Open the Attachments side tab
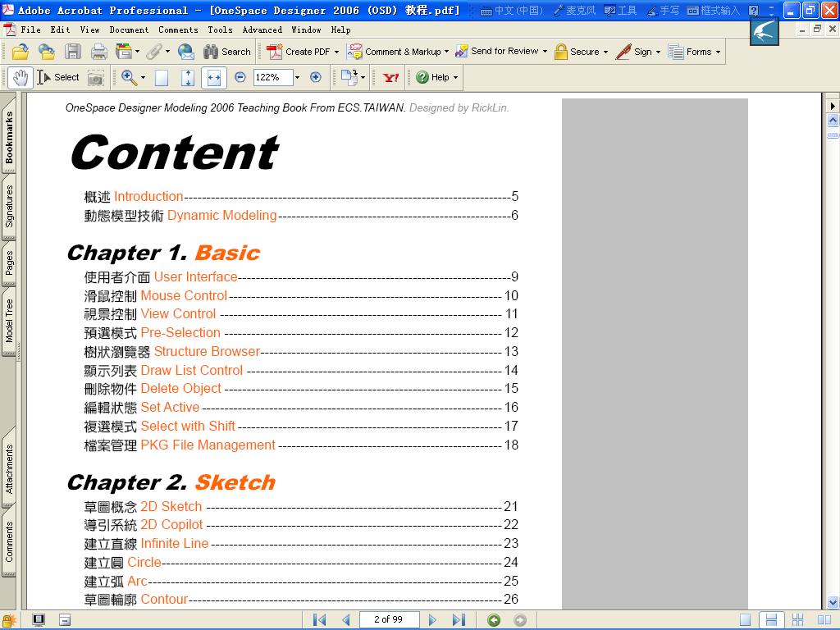This screenshot has height=630, width=840. (x=9, y=468)
